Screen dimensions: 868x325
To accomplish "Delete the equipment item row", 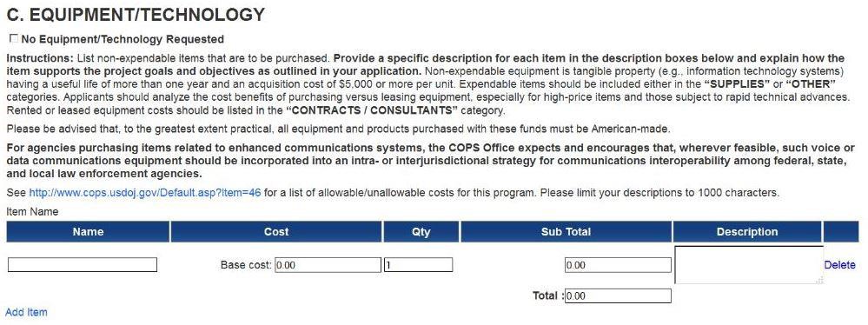I will 839,265.
